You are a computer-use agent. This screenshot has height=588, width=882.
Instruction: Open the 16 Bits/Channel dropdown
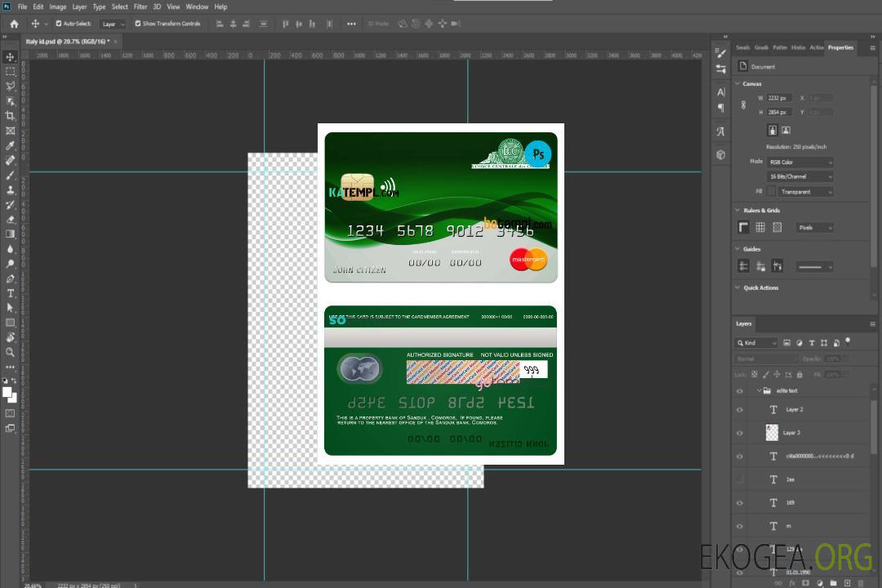coord(800,176)
